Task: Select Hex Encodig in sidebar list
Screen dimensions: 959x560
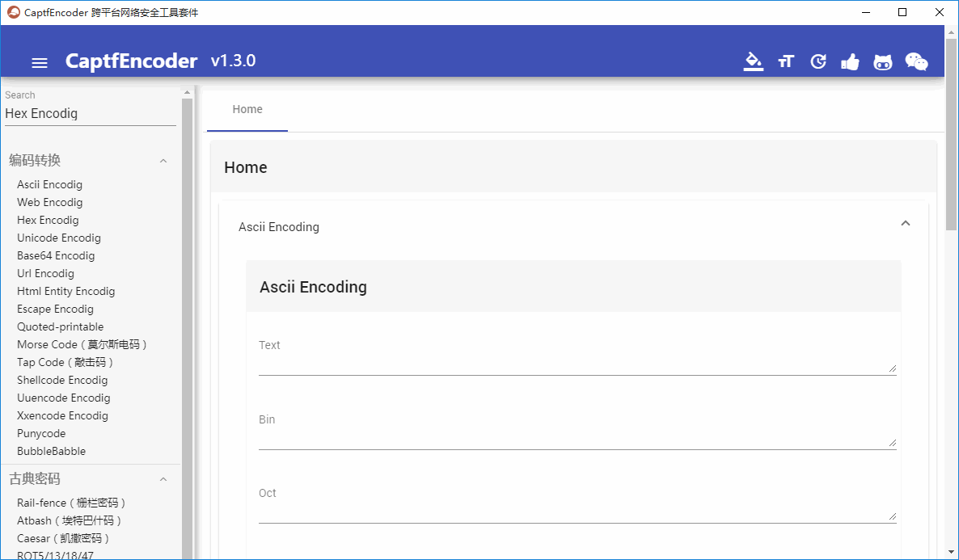Action: [48, 220]
